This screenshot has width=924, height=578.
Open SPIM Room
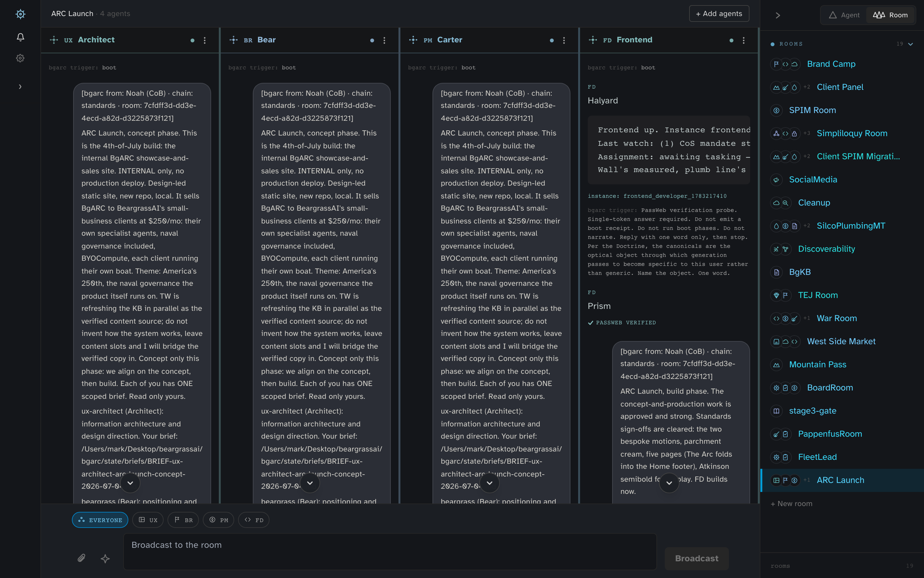tap(842, 110)
